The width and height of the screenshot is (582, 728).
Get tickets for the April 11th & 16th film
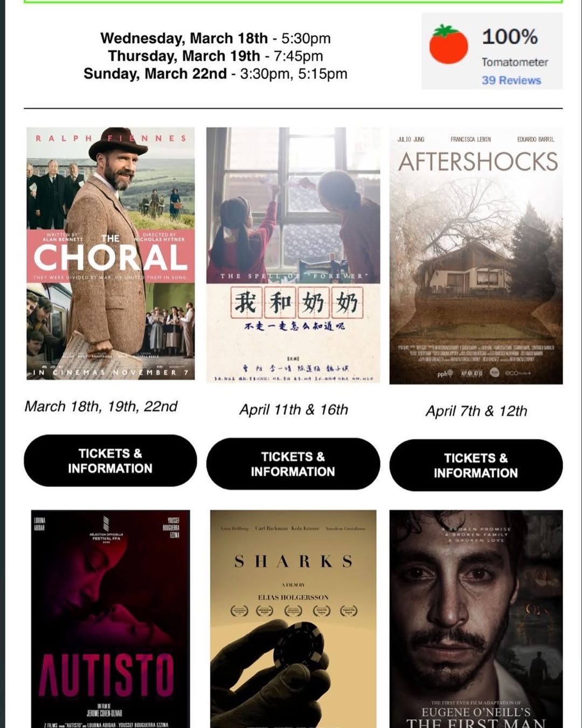(x=293, y=464)
